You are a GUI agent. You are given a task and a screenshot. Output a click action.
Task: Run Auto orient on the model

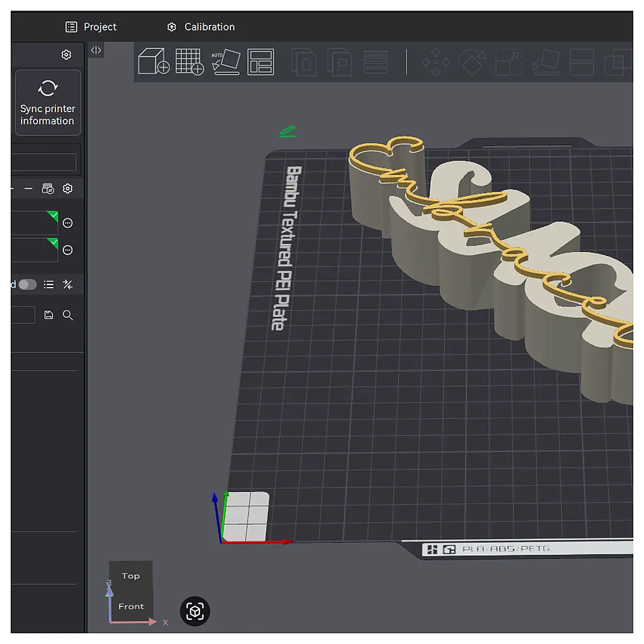click(x=226, y=61)
